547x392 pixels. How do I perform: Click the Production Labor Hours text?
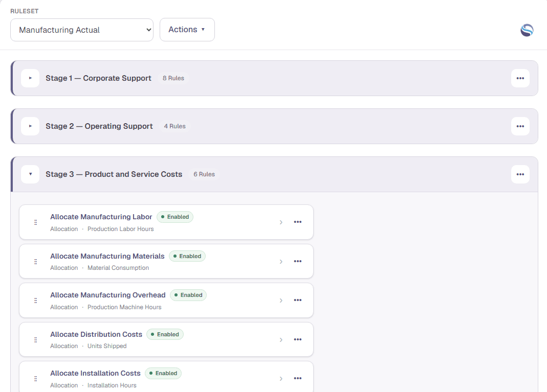[x=121, y=229]
